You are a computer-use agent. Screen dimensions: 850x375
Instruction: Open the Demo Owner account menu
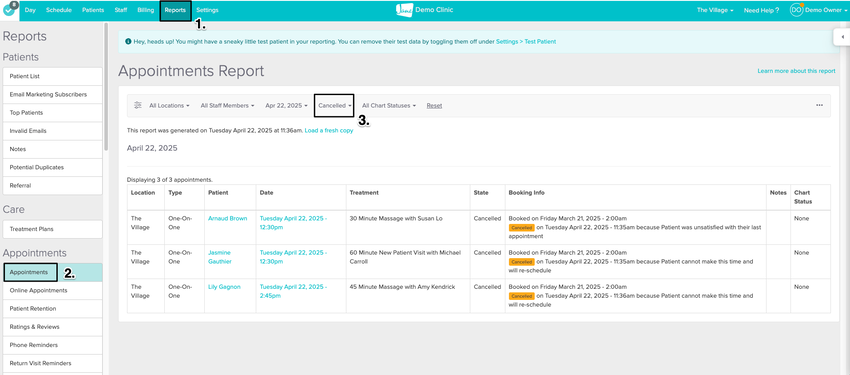tap(825, 10)
